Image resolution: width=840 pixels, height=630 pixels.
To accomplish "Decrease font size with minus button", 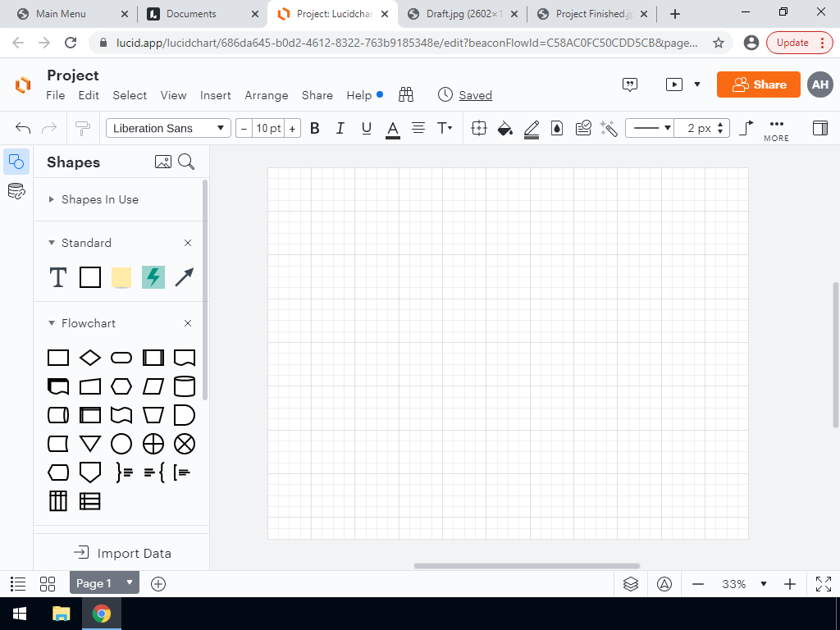I will [244, 128].
